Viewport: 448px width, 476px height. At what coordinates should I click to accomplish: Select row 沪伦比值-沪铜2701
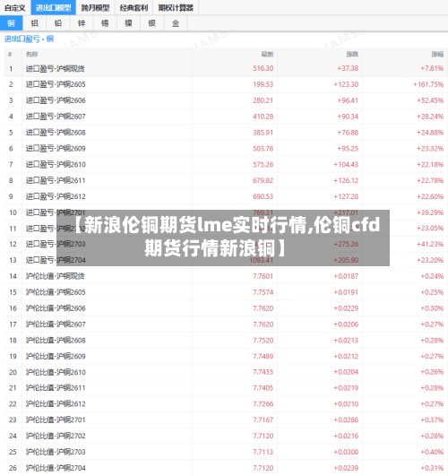226,420
